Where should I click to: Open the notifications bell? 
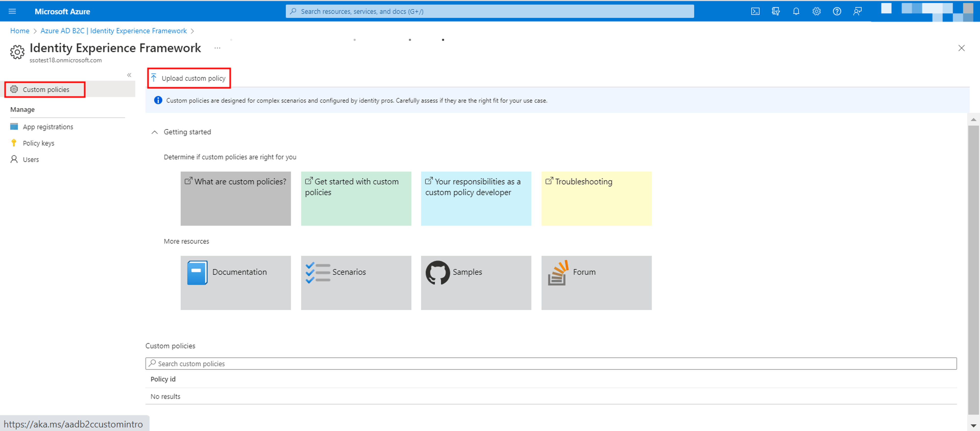796,11
